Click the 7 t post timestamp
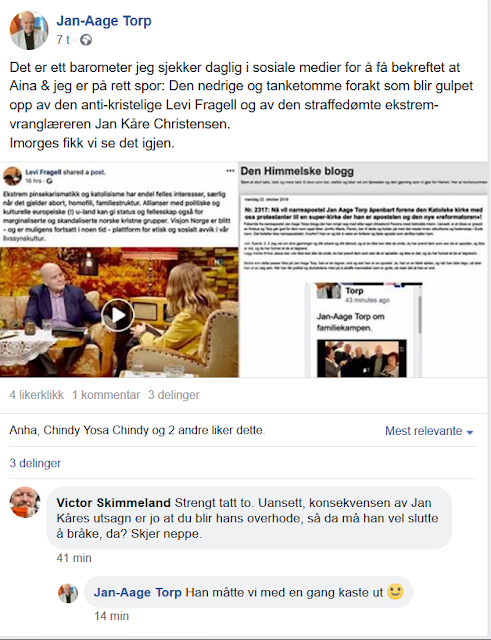This screenshot has height=640, width=491. [63, 40]
